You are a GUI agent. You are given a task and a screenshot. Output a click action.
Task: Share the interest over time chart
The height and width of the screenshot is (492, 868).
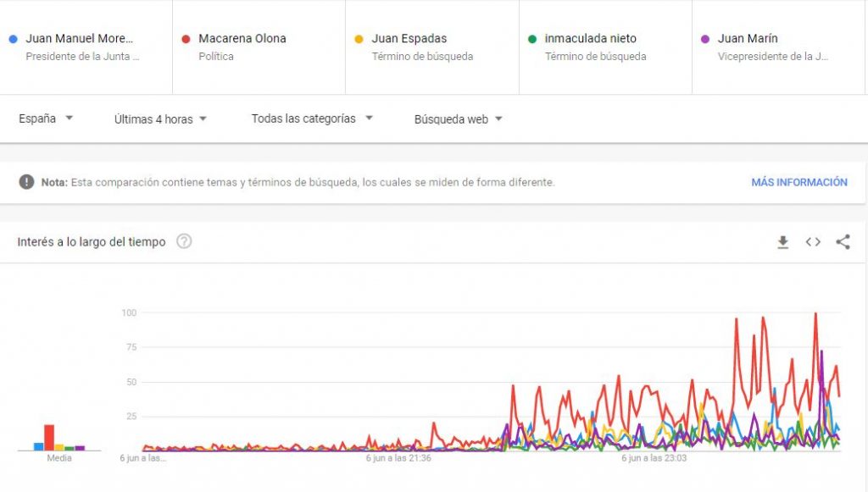[843, 242]
